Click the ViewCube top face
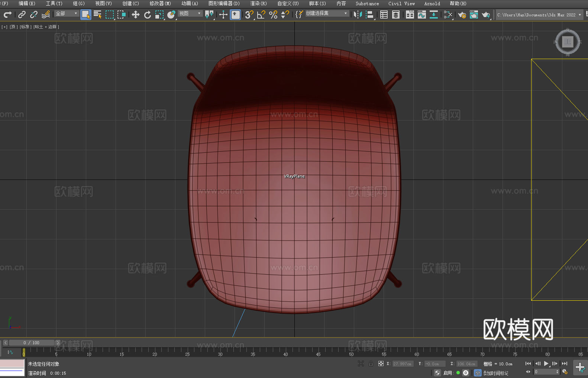Screen dimensions: 588x378 [568, 42]
